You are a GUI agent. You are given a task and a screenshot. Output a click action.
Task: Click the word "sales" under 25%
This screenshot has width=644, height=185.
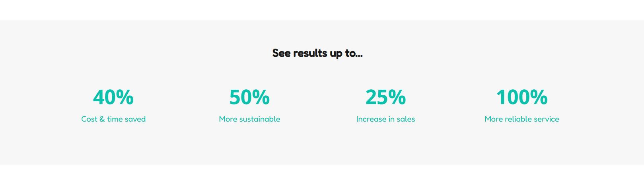tap(406, 119)
